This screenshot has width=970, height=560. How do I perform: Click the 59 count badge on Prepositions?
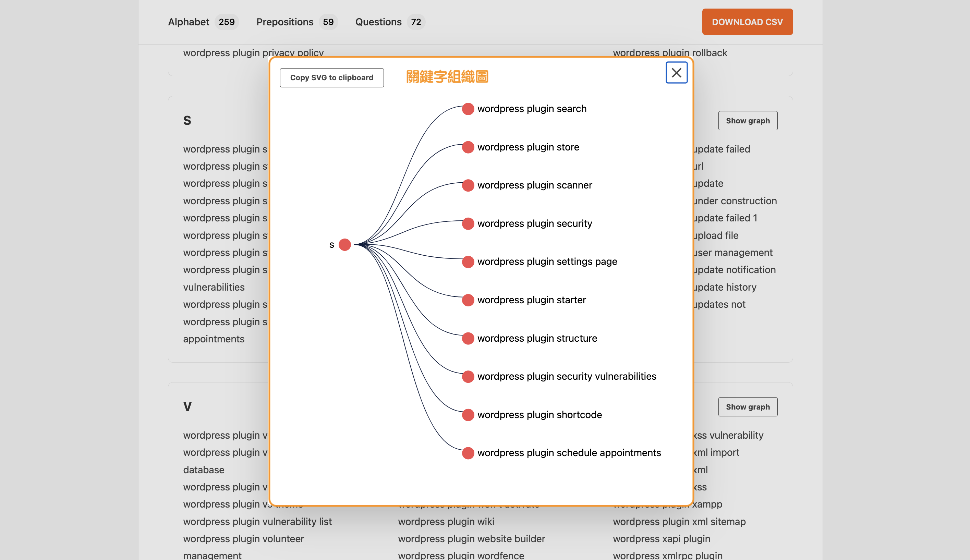[328, 22]
